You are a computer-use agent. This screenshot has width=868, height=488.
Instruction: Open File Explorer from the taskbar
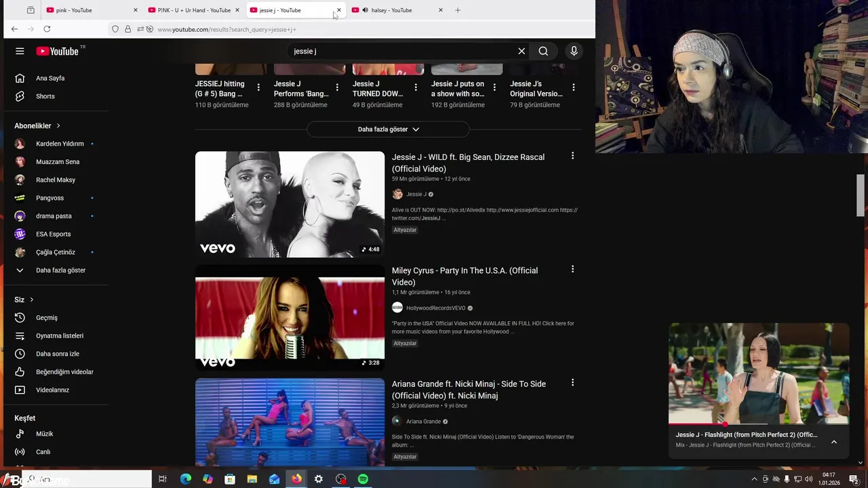click(x=252, y=479)
